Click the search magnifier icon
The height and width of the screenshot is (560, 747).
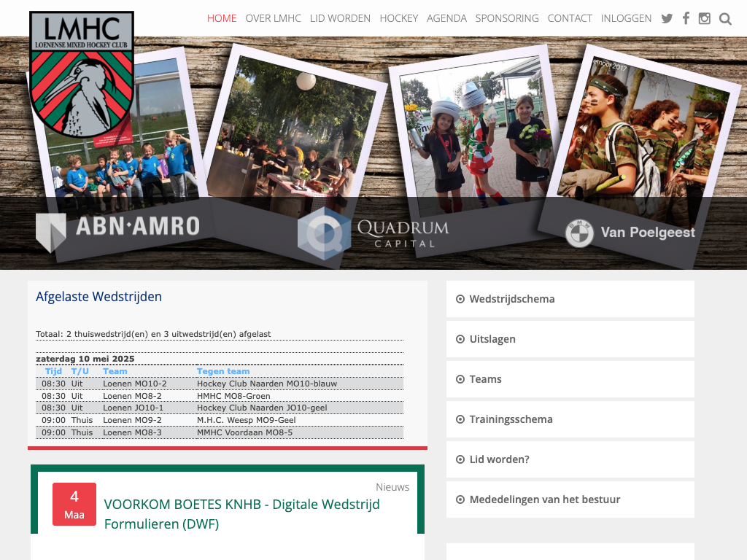[x=725, y=19]
